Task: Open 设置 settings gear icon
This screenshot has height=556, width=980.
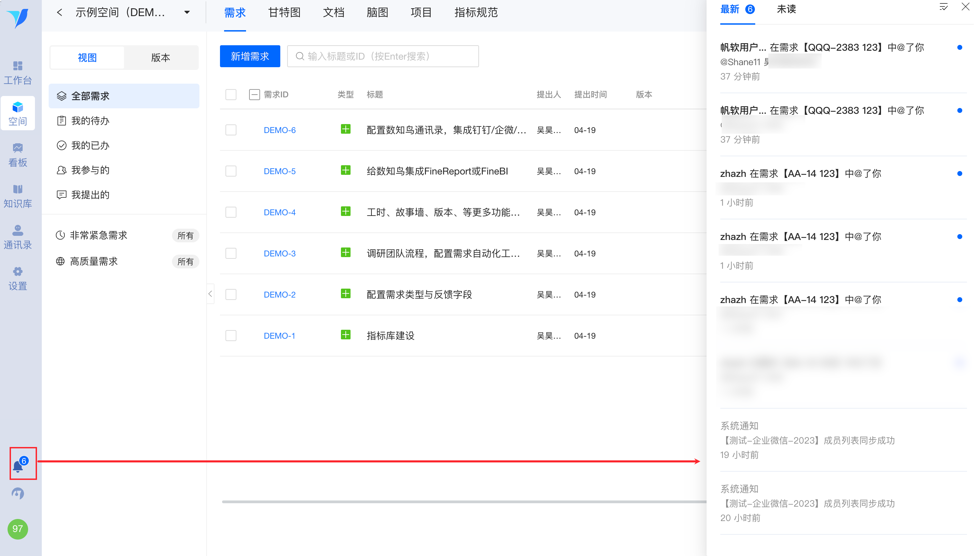Action: [x=17, y=278]
